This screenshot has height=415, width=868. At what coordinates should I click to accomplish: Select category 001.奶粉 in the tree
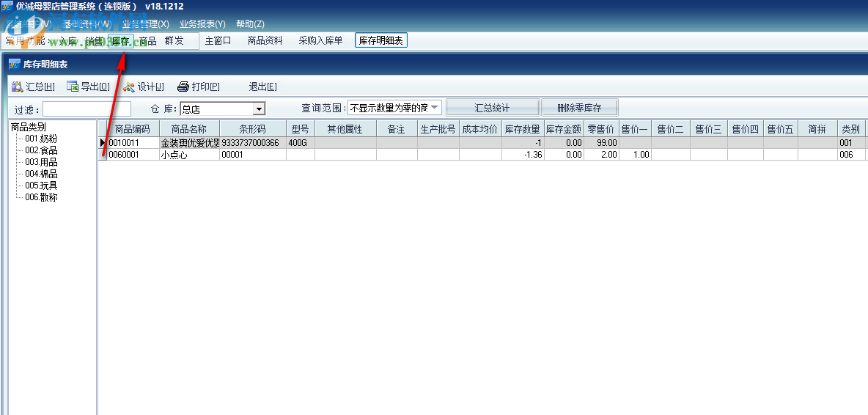coord(41,139)
